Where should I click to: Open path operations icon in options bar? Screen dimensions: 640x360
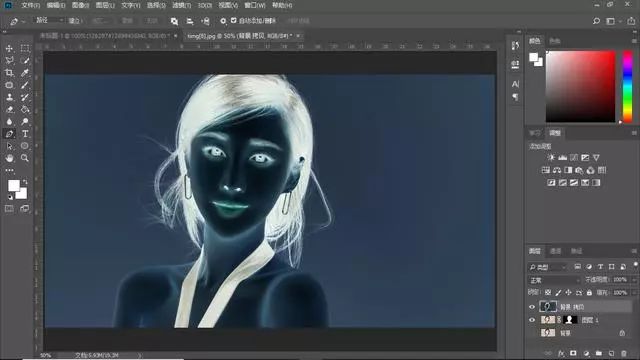pos(174,21)
